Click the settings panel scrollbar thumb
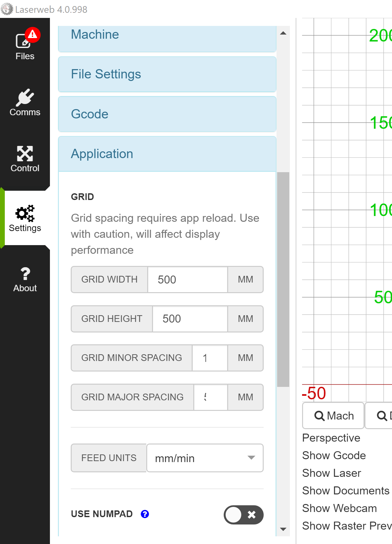 click(283, 279)
